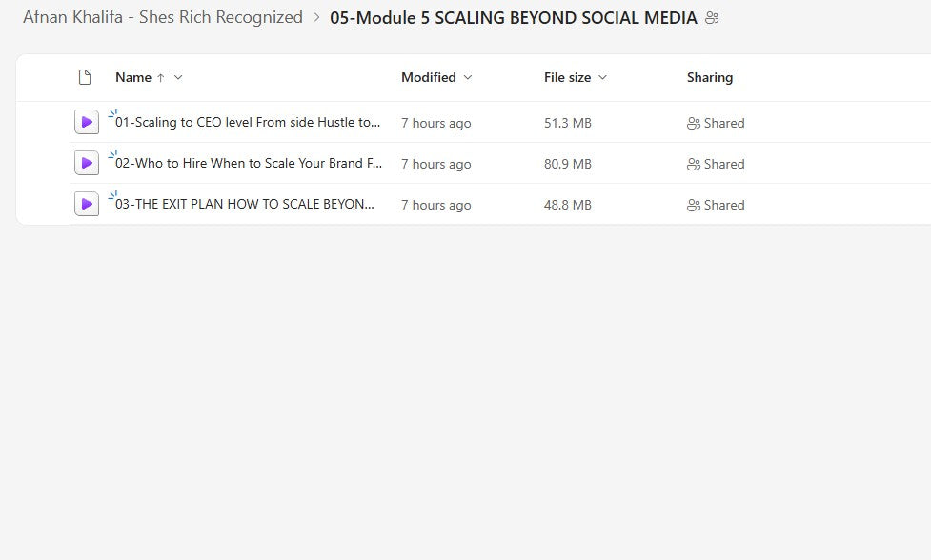Screen dimensions: 931x560
Task: Click the Sharing column header
Action: point(709,77)
